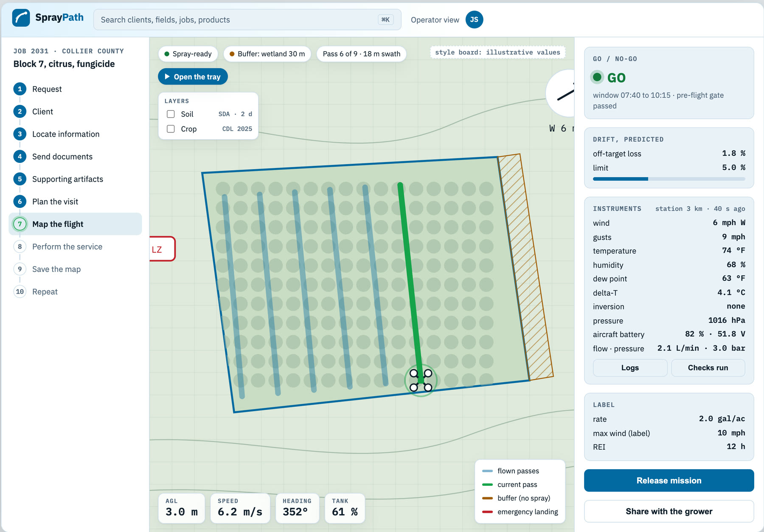The width and height of the screenshot is (764, 532).
Task: Click the drift off-target loss progress bar
Action: [669, 179]
